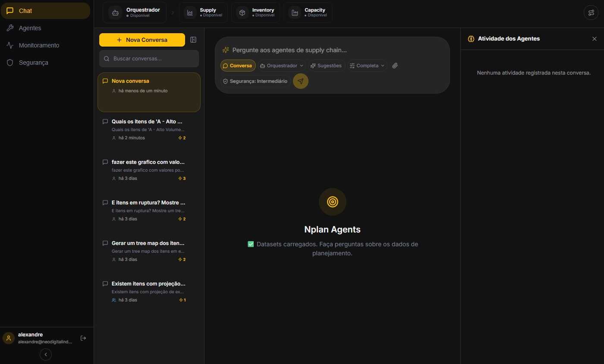Image resolution: width=604 pixels, height=364 pixels.
Task: Close the Atividade dos Agentes panel
Action: point(595,39)
